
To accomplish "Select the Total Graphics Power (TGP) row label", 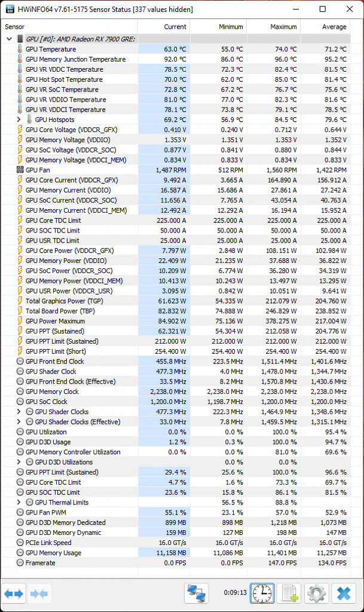I will coord(65,301).
